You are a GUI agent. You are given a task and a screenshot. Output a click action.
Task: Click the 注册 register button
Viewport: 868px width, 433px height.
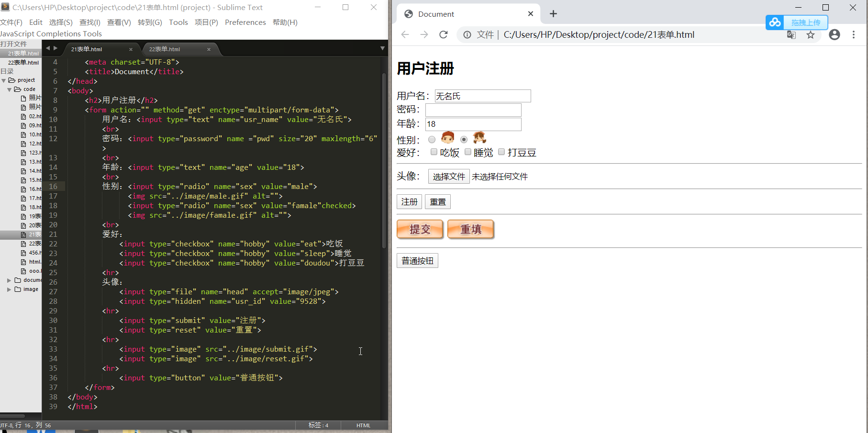tap(409, 201)
